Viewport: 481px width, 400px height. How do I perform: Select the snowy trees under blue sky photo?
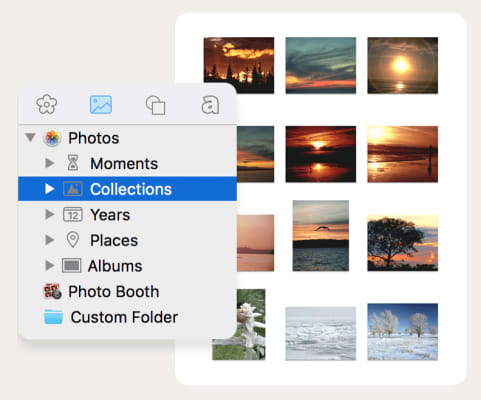click(403, 332)
